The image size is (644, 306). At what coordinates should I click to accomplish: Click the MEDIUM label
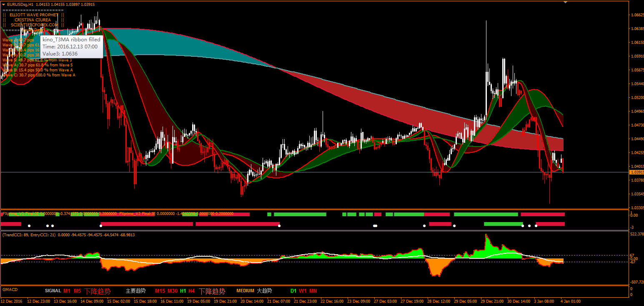245,291
